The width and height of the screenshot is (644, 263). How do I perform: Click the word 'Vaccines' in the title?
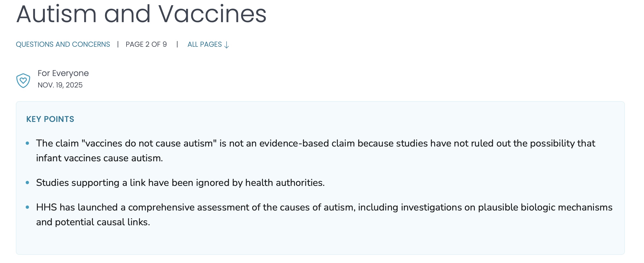click(x=212, y=14)
